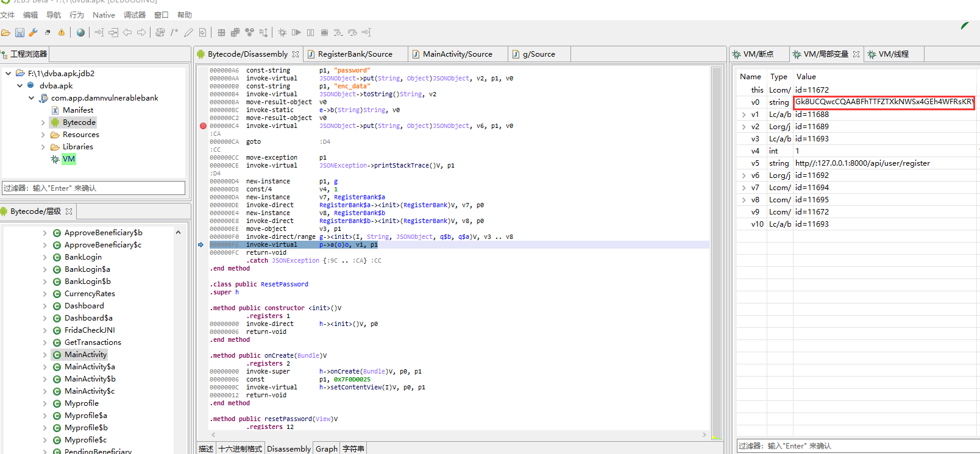Collapse the dvba.apk tree node
Screen dimensions: 980x454
click(x=20, y=86)
